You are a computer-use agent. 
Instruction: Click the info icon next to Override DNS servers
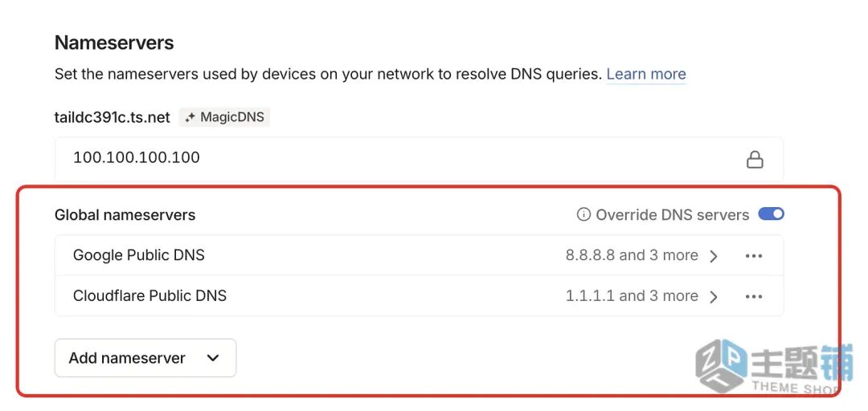pyautogui.click(x=584, y=214)
